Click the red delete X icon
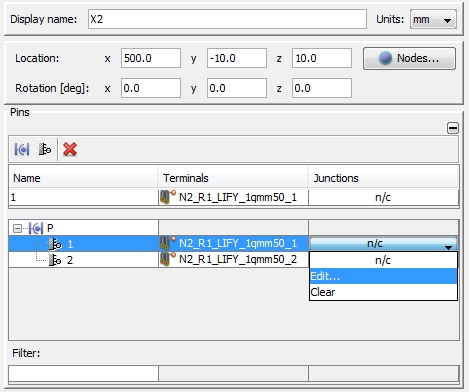Screen dimensions: 469x392 70,149
